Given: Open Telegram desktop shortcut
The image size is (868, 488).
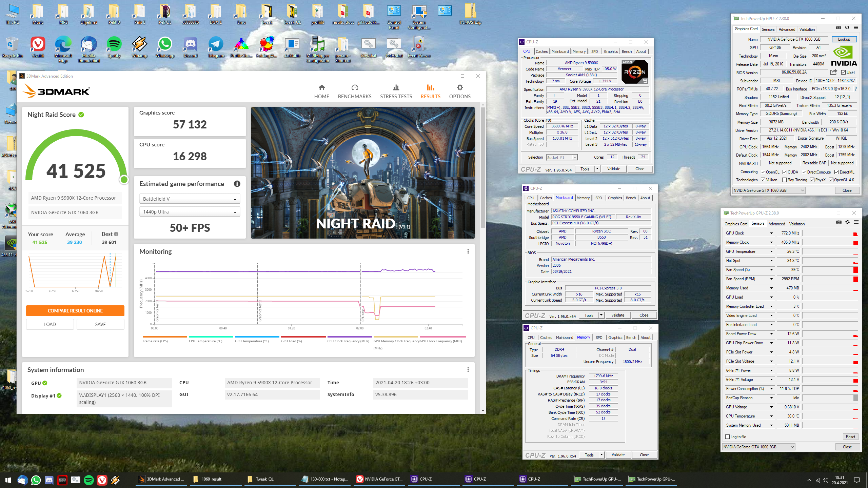Looking at the screenshot, I should [216, 47].
